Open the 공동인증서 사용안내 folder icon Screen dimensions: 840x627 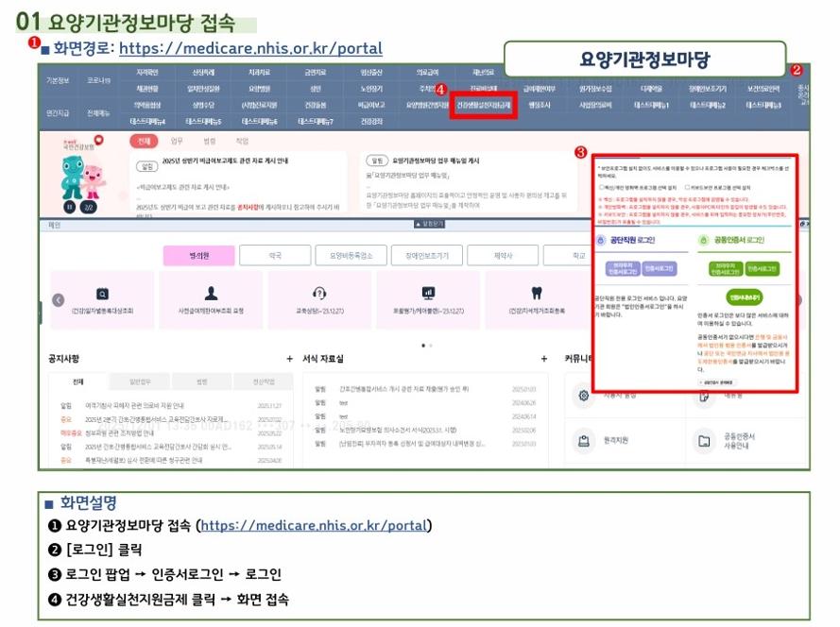point(703,440)
